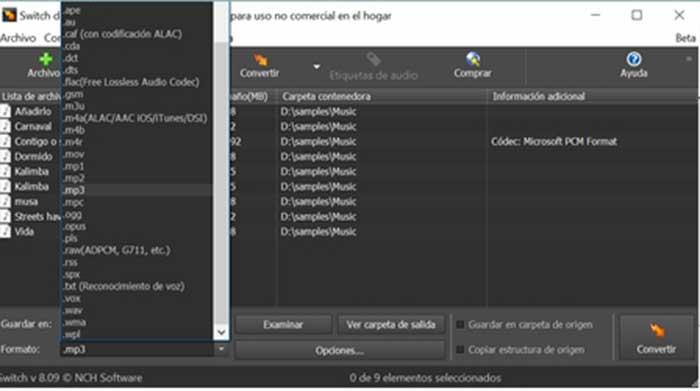Click the 0 de 9 elementos seleccionados status
The height and width of the screenshot is (391, 700).
pyautogui.click(x=425, y=378)
